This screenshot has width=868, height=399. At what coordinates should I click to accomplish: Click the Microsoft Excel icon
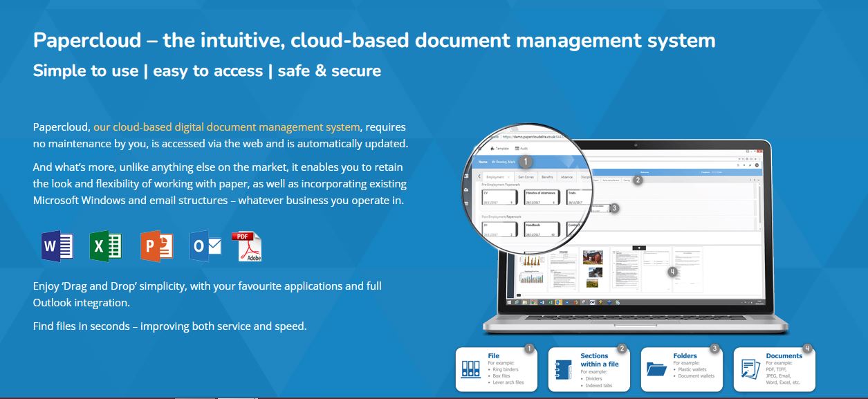pos(106,246)
